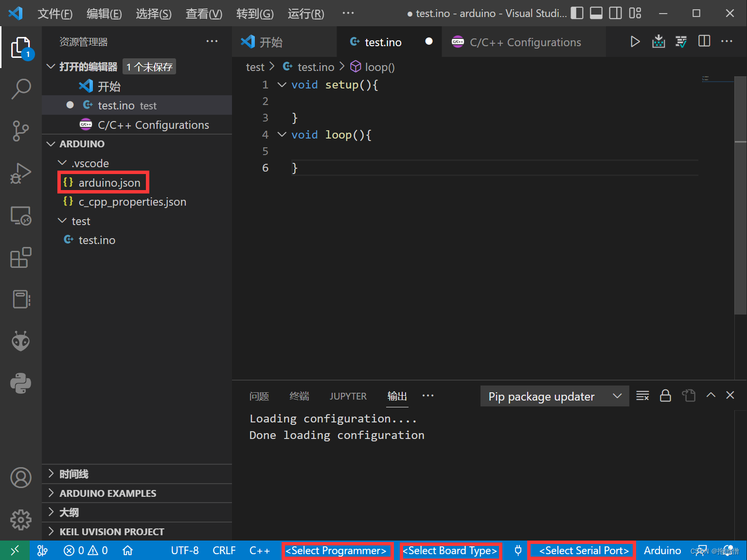Click Select Serial Port in status bar
Screen dimensions: 747x560
[584, 550]
